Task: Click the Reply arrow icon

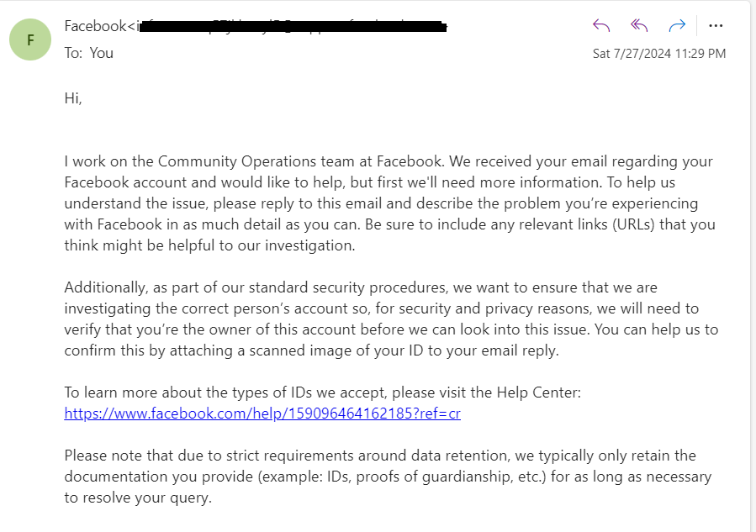Action: [601, 25]
